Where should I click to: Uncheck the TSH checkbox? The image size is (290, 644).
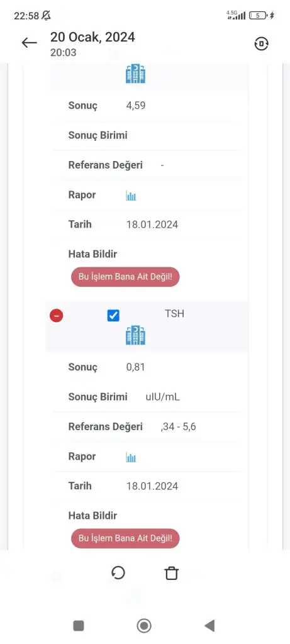[113, 316]
